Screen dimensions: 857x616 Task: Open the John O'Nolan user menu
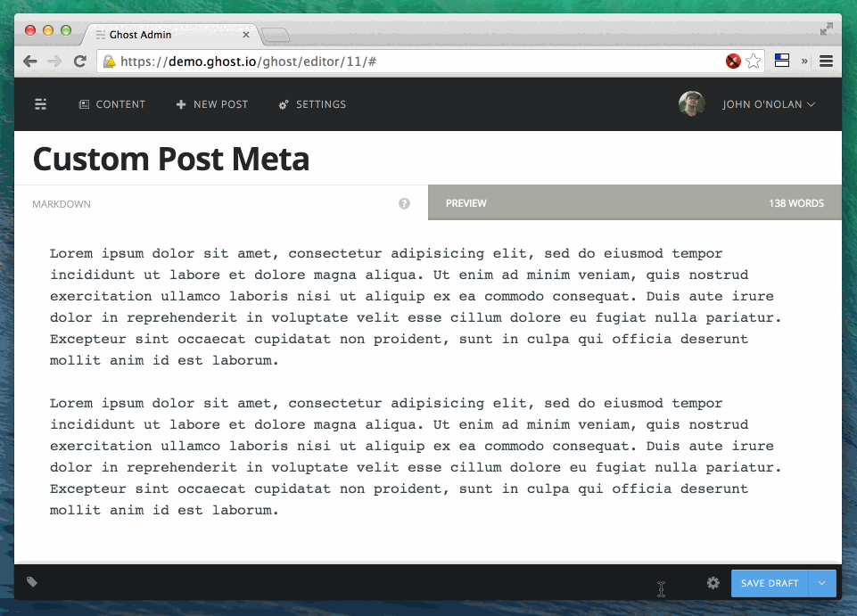(x=769, y=104)
